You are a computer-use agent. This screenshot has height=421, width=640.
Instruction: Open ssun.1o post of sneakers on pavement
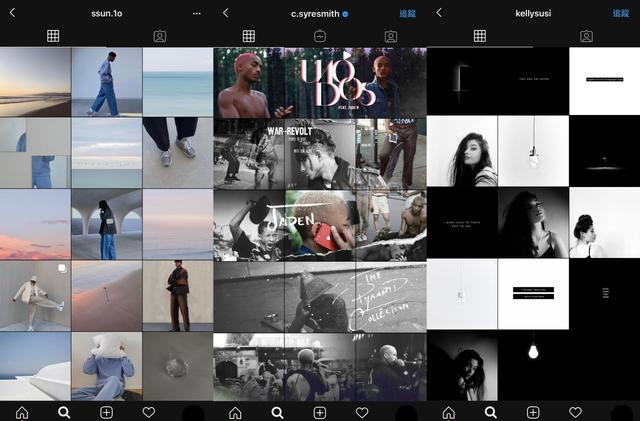[x=178, y=153]
